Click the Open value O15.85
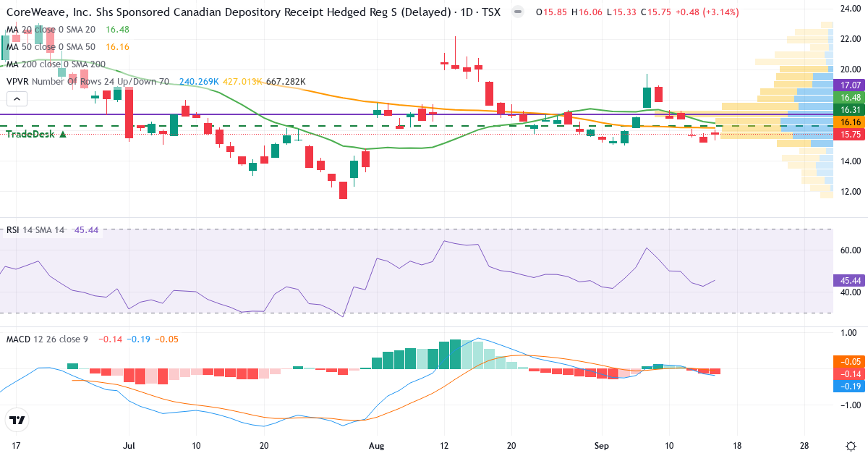 (551, 12)
